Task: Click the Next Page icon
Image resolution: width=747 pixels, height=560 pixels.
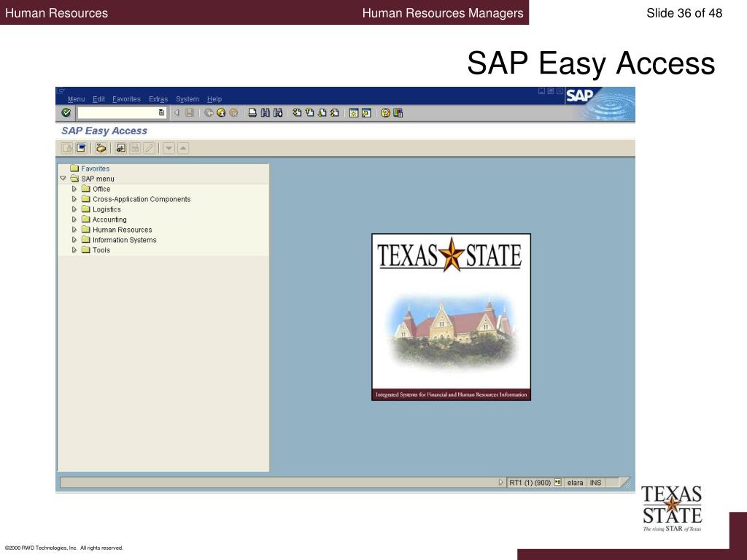Action: tap(322, 113)
